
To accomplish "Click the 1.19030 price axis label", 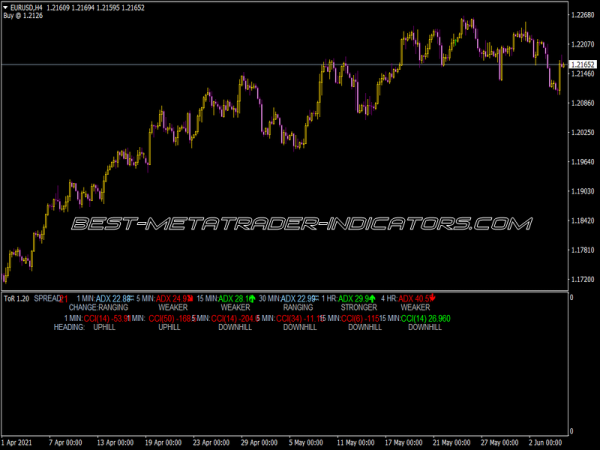I will pyautogui.click(x=583, y=191).
